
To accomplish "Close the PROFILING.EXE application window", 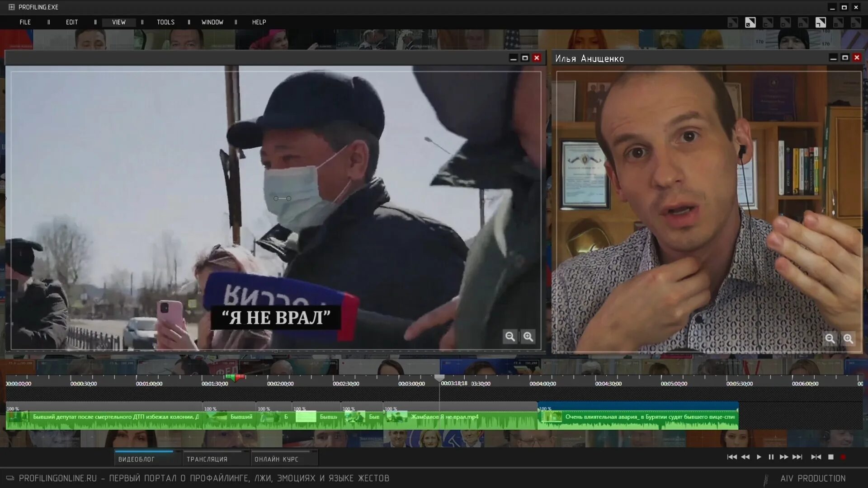I will 856,8.
